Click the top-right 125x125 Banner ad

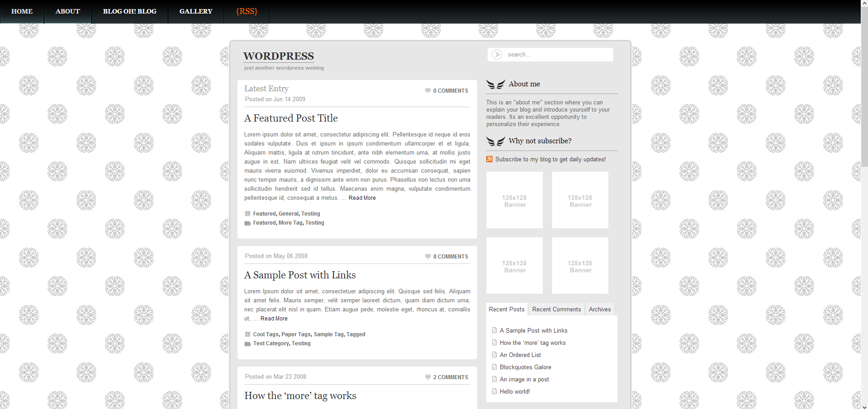coord(580,200)
